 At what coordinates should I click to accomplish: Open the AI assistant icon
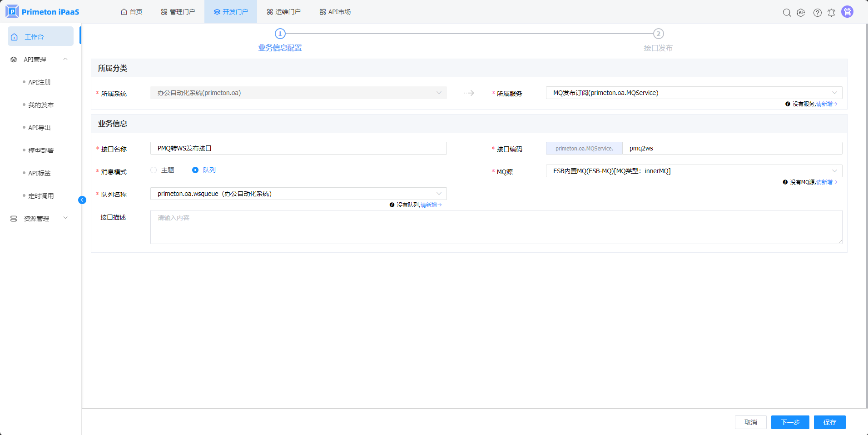pyautogui.click(x=801, y=13)
